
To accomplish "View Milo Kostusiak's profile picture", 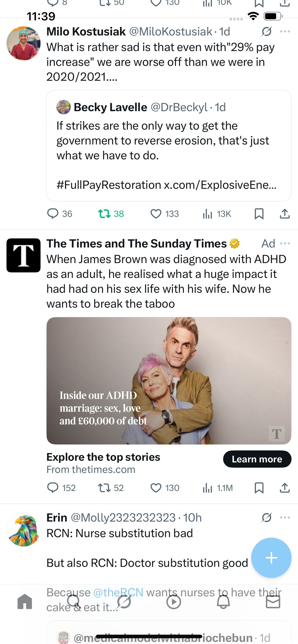I will point(23,43).
